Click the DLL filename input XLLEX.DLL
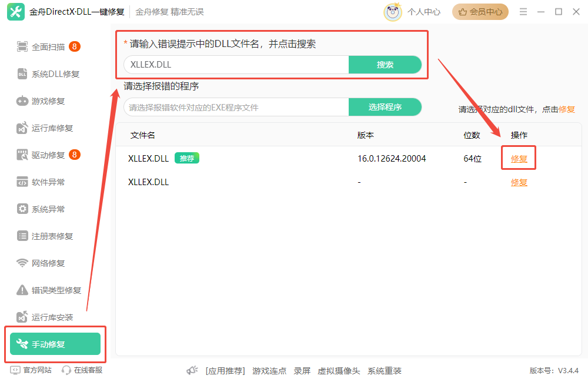The width and height of the screenshot is (588, 382). [x=236, y=65]
